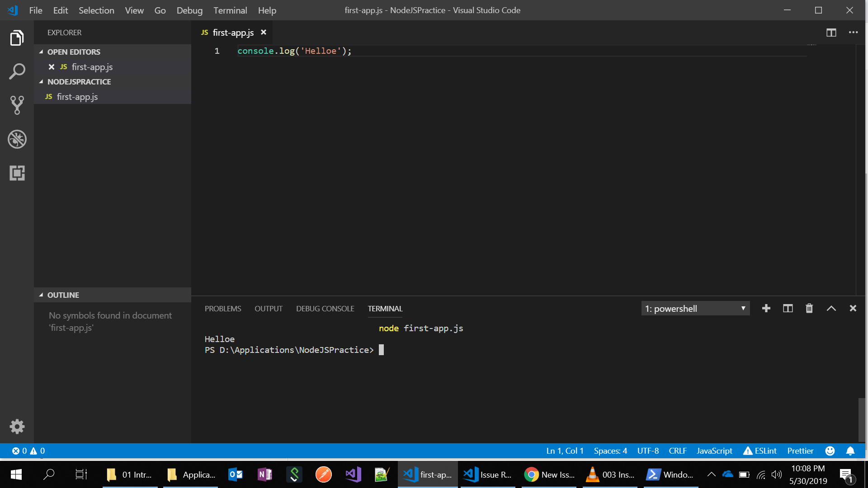Close the first-app.js editor tab

tap(264, 33)
